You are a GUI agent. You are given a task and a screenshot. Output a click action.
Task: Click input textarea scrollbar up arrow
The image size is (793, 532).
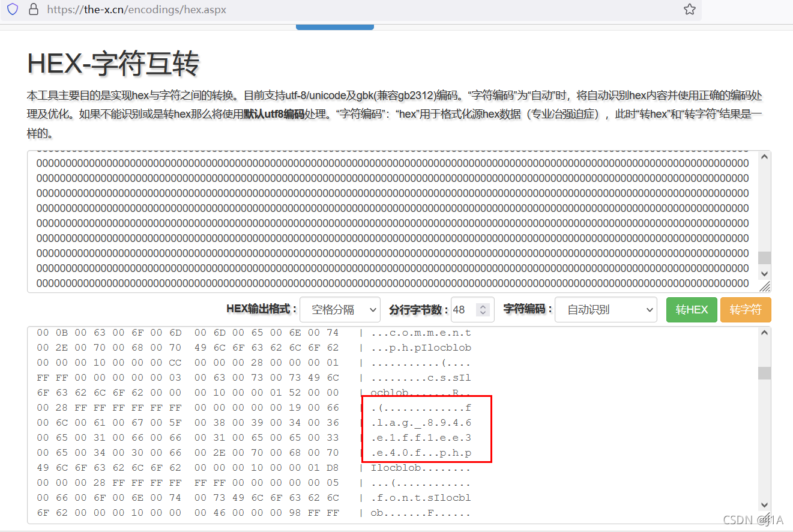(764, 157)
